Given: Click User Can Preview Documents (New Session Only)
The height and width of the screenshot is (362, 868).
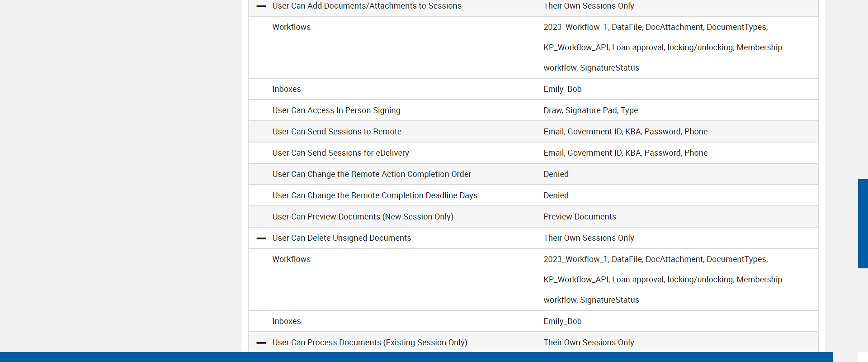Looking at the screenshot, I should 363,217.
